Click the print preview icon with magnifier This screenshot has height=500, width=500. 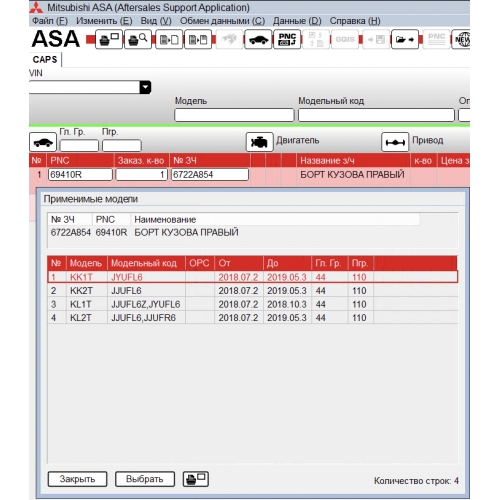point(138,39)
